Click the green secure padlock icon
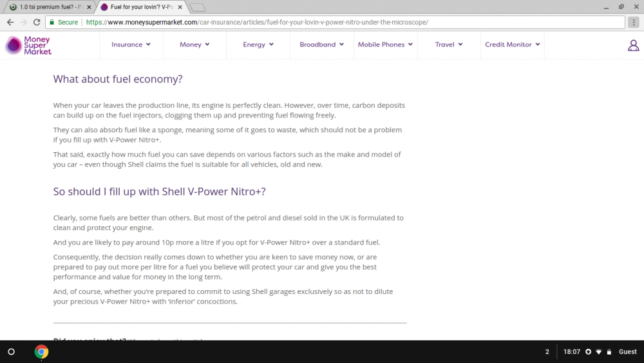Image resolution: width=644 pixels, height=363 pixels. [52, 22]
